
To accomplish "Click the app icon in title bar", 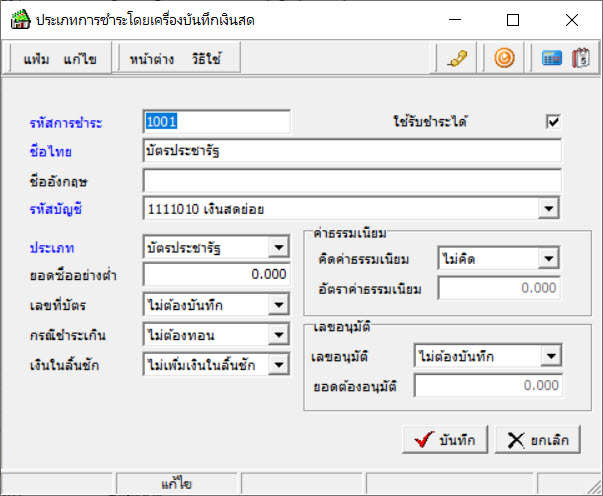I will (x=20, y=20).
